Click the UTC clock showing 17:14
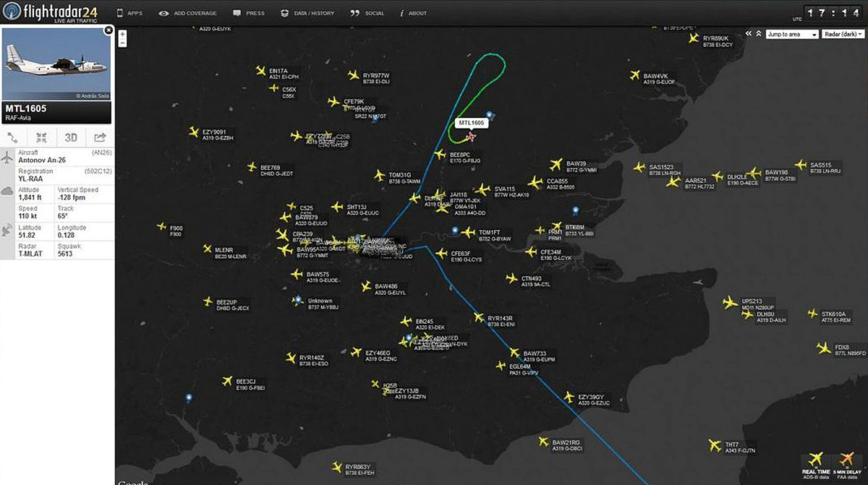 pos(835,13)
